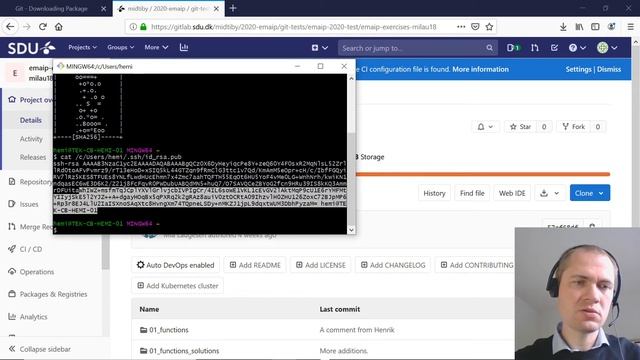Open Settings link in the blue banner
640x360 pixels.
tap(578, 69)
